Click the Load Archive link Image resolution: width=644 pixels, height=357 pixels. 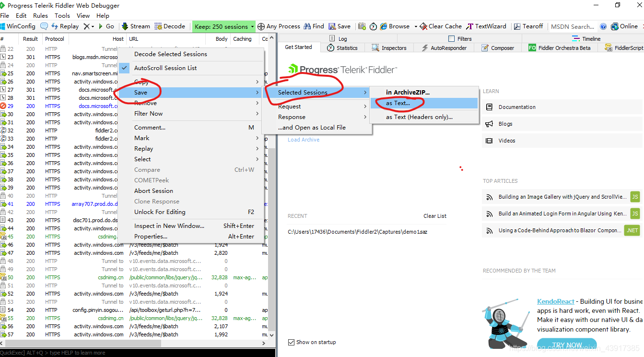[304, 140]
